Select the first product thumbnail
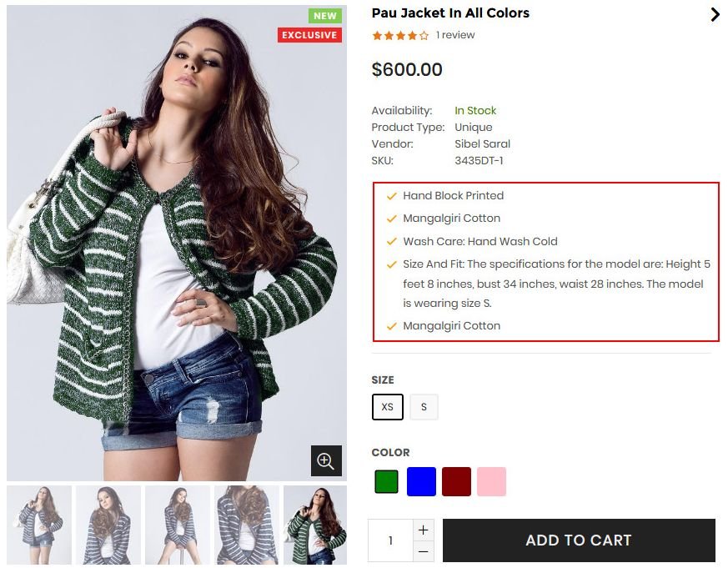Image resolution: width=728 pixels, height=568 pixels. pos(39,525)
